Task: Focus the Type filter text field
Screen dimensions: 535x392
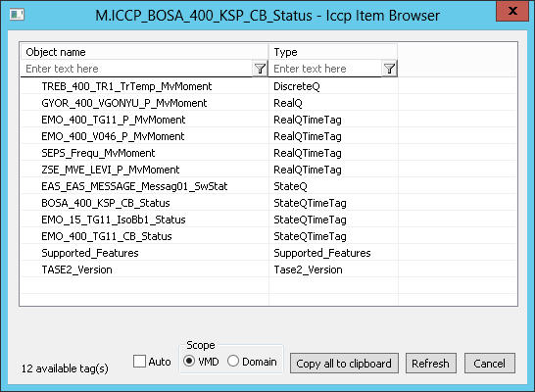Action: [326, 69]
